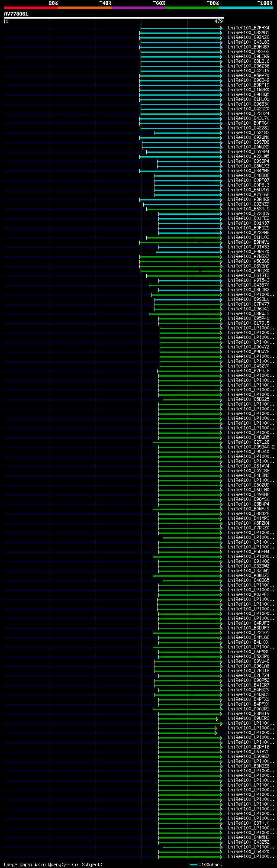Click hit UniRef100_Q90XY2

pos(248,347)
